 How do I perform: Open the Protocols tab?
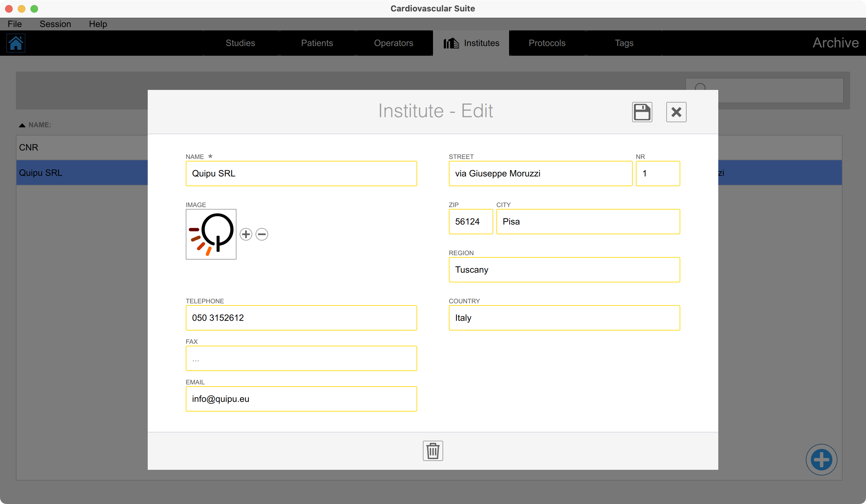tap(547, 43)
